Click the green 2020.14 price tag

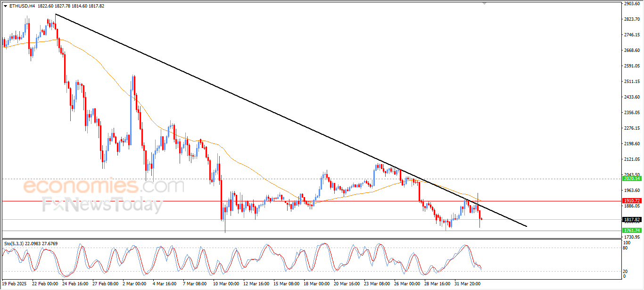click(631, 179)
